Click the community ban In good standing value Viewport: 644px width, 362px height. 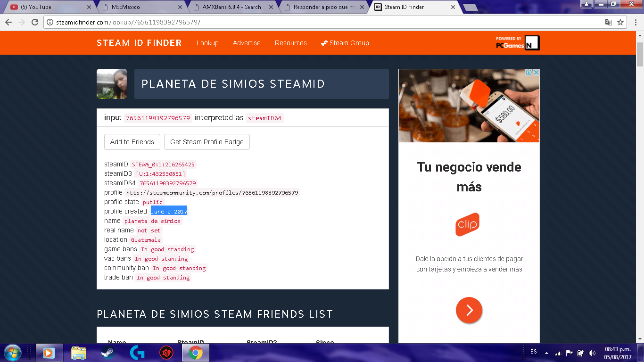179,268
